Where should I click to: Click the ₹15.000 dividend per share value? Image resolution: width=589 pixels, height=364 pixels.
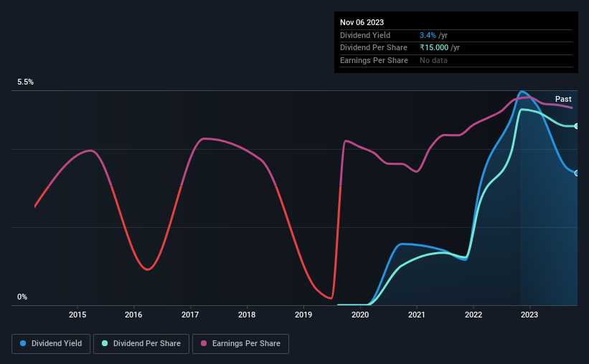pyautogui.click(x=434, y=48)
